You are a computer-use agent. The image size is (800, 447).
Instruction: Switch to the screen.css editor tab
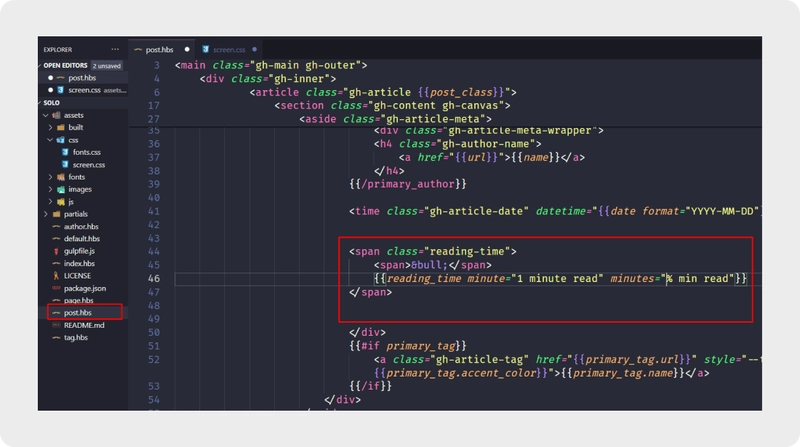pos(229,49)
